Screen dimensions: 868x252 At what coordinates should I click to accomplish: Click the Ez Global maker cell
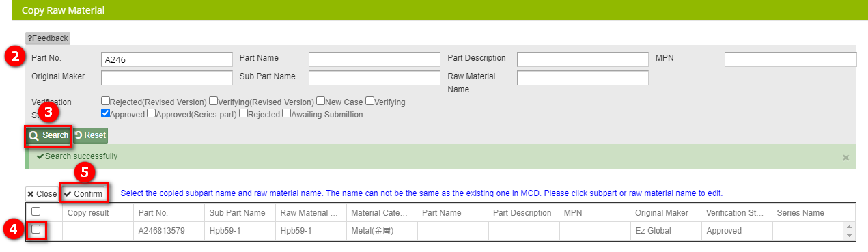click(666, 231)
